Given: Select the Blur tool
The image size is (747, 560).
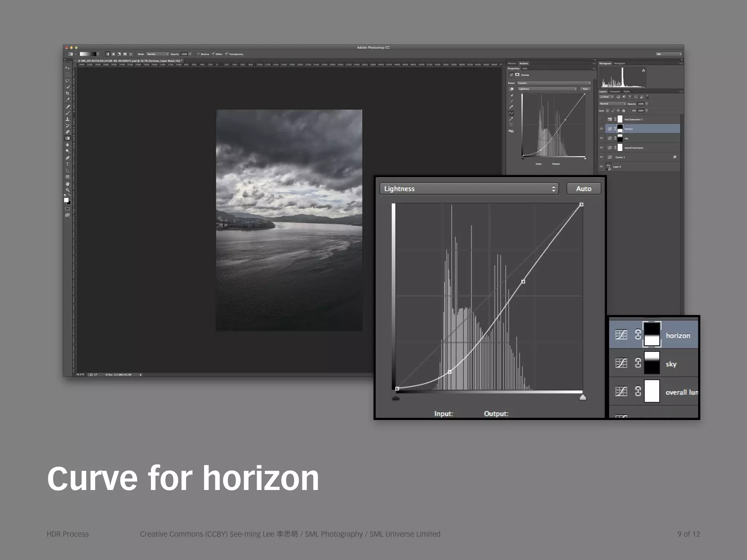Looking at the screenshot, I should pyautogui.click(x=67, y=145).
